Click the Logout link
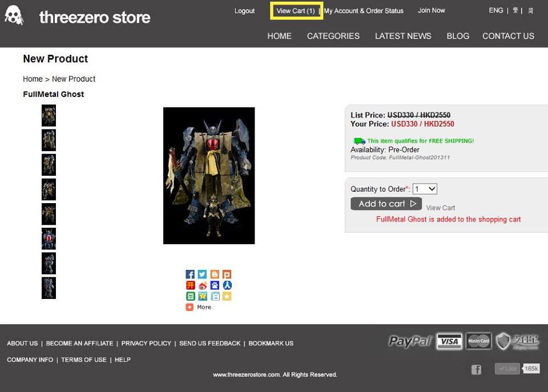This screenshot has width=548, height=392. [x=244, y=11]
